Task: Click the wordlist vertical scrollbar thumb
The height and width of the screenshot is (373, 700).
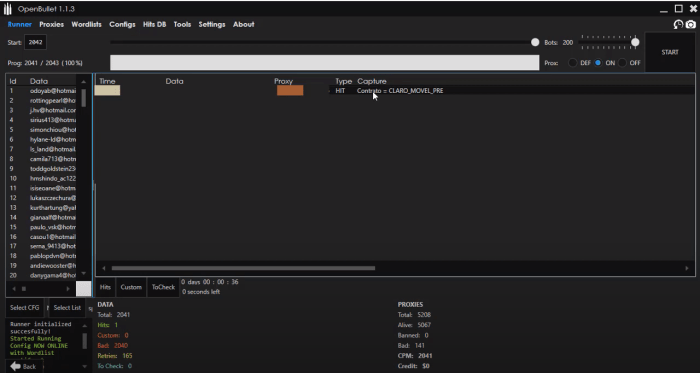Action: pos(83,97)
